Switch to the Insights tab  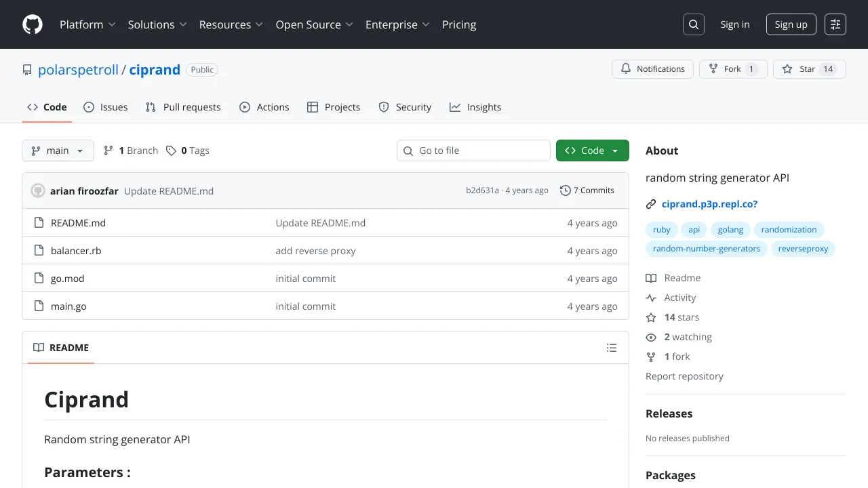pos(475,107)
